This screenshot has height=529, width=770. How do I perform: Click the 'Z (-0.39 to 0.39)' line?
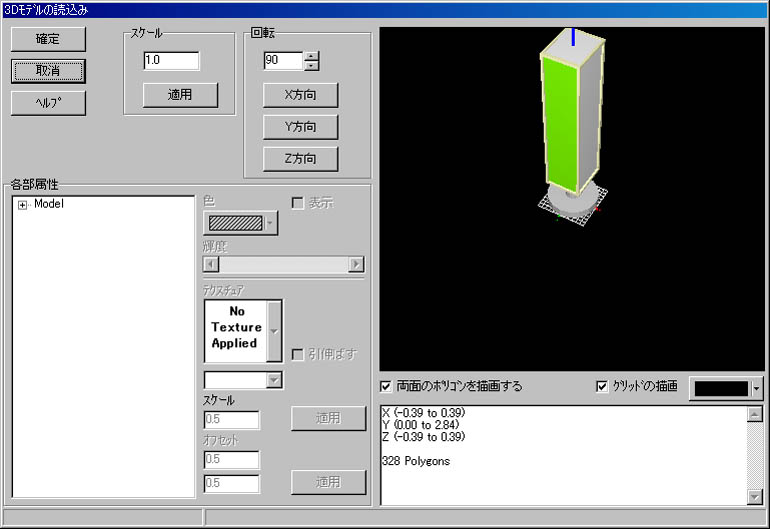(x=423, y=437)
